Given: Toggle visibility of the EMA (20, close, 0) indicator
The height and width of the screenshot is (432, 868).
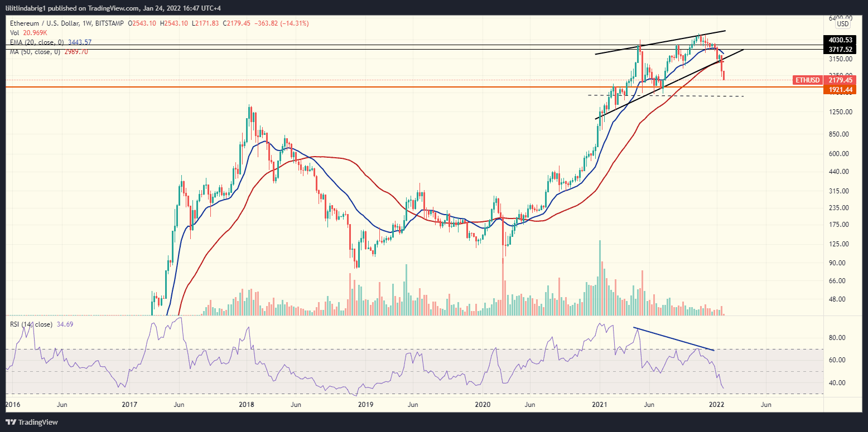Looking at the screenshot, I should [x=36, y=42].
